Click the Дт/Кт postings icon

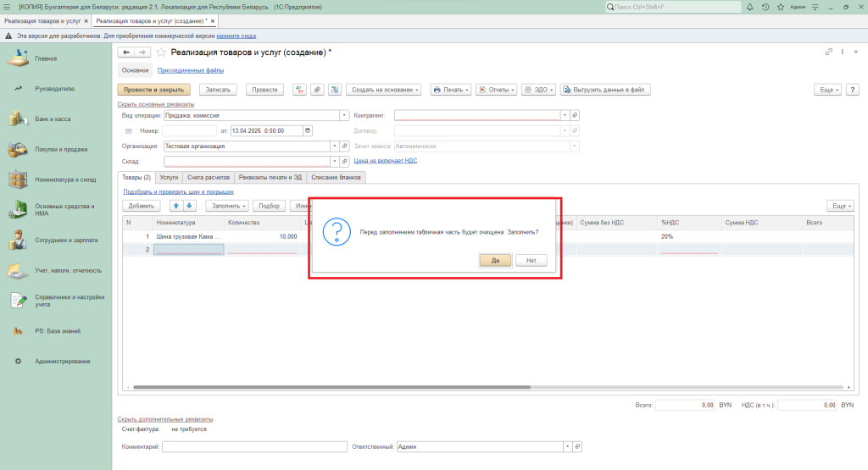point(299,89)
